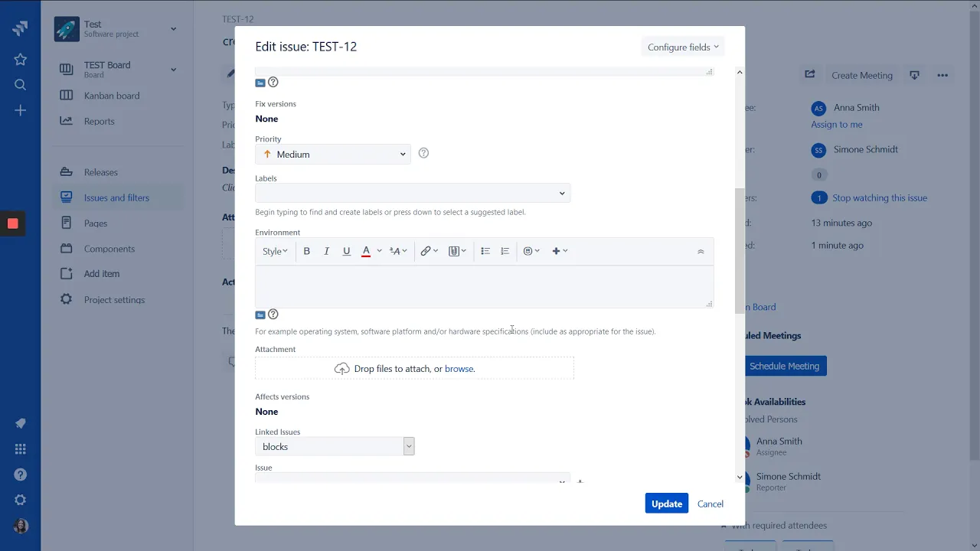Open the Priority Medium dropdown
Screen dimensions: 980x551
[x=333, y=154]
